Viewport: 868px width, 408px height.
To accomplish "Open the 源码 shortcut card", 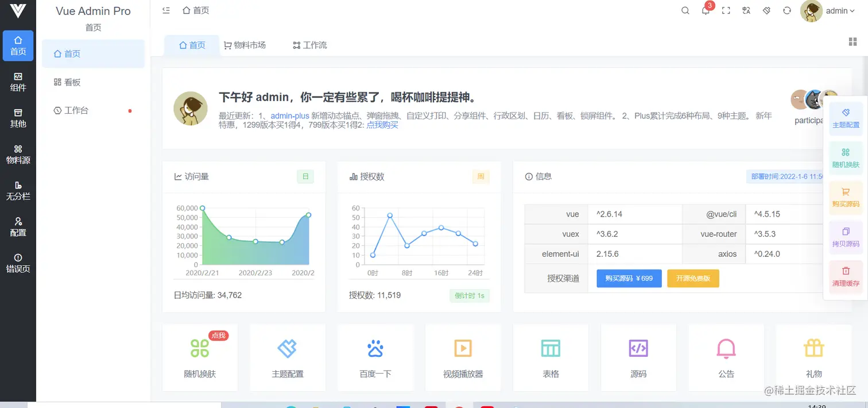I will [x=638, y=357].
